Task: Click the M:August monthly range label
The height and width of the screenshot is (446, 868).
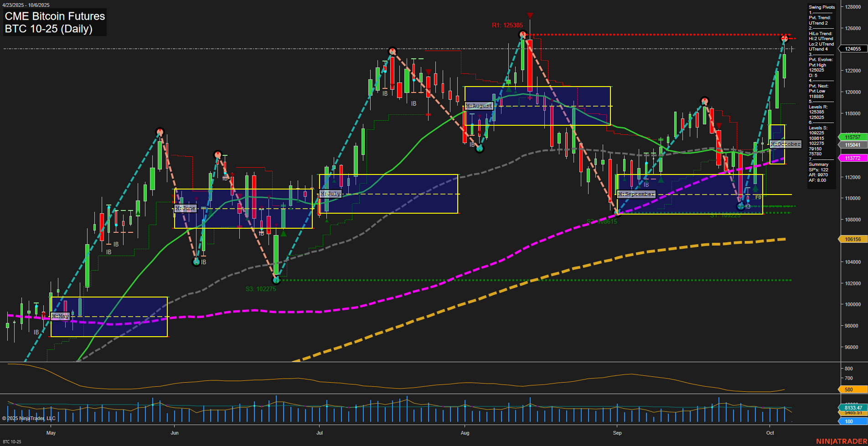Action: [x=479, y=106]
